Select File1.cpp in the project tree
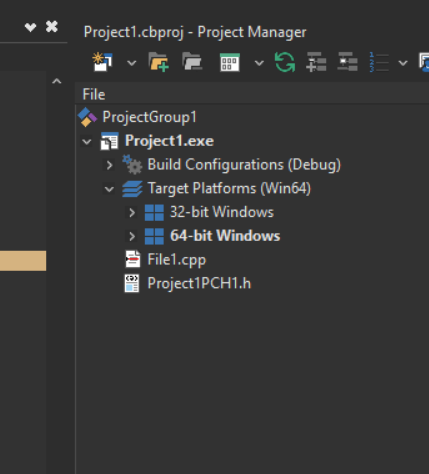 [177, 260]
